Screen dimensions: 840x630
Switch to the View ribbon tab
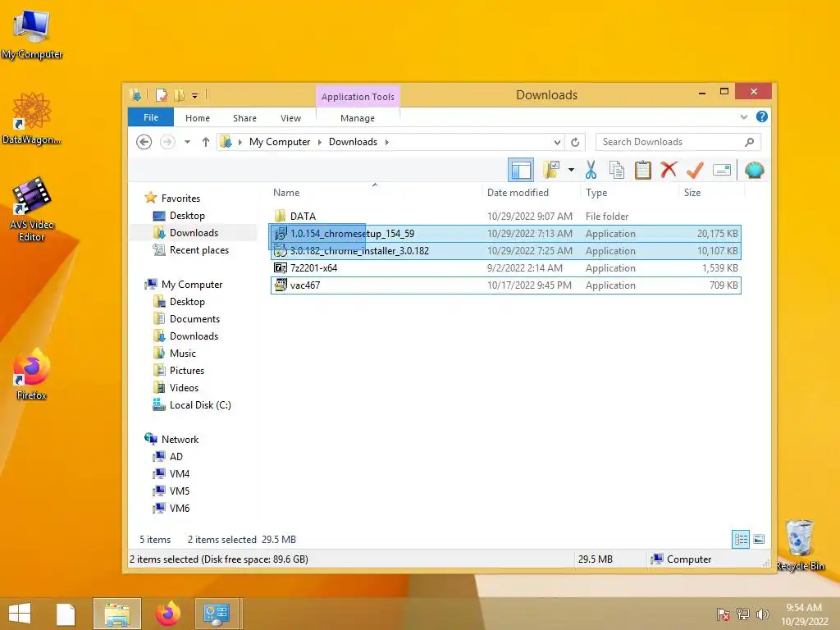point(290,118)
